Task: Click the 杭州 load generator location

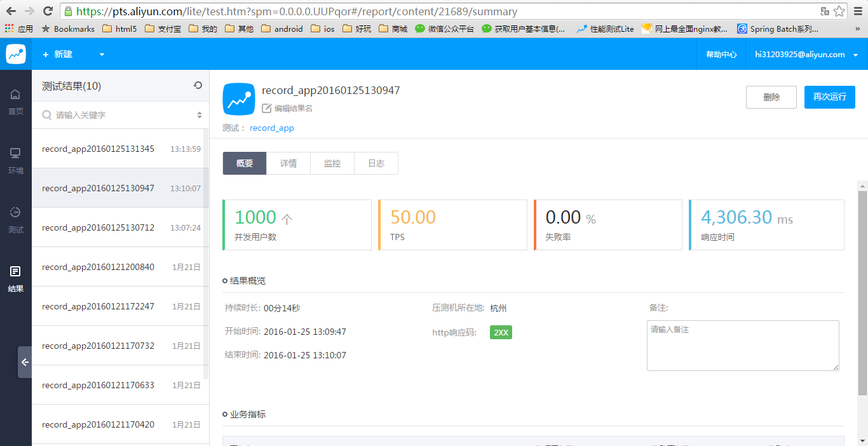Action: (x=498, y=308)
